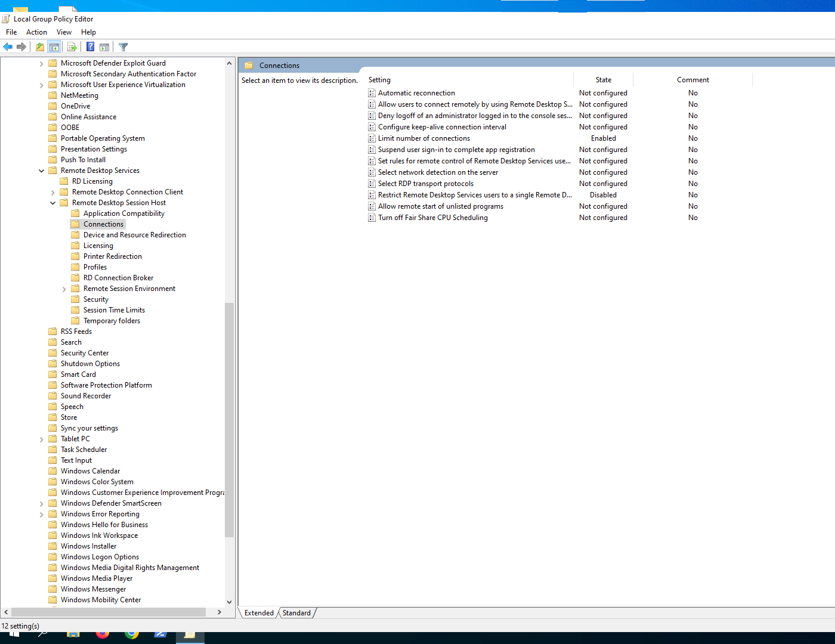Image resolution: width=835 pixels, height=644 pixels.
Task: Expand the Remote Session Environment node
Action: (64, 288)
